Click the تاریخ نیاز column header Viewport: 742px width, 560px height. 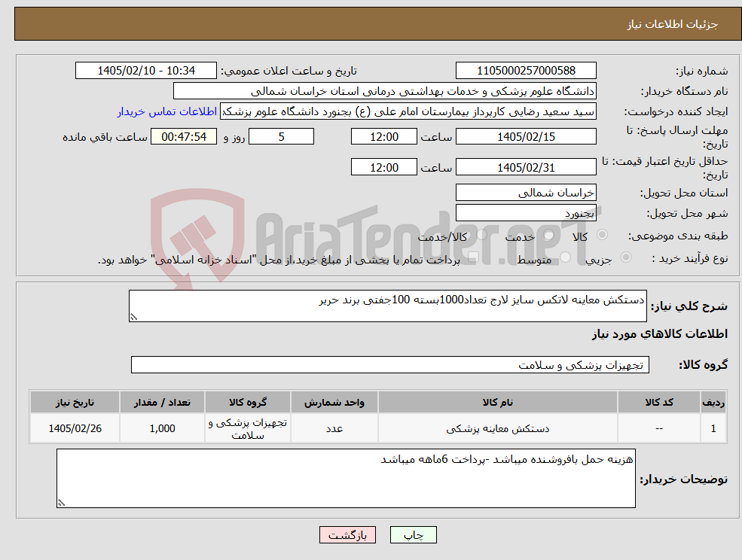75,403
